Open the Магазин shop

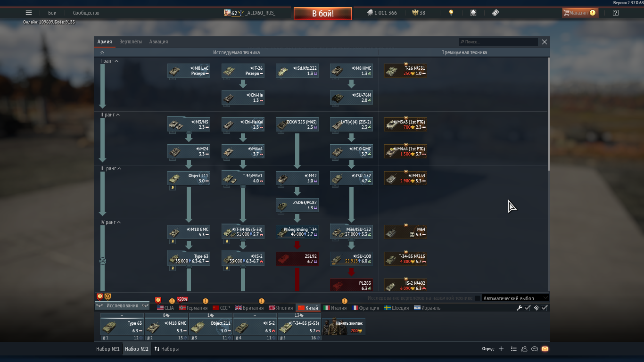click(579, 13)
